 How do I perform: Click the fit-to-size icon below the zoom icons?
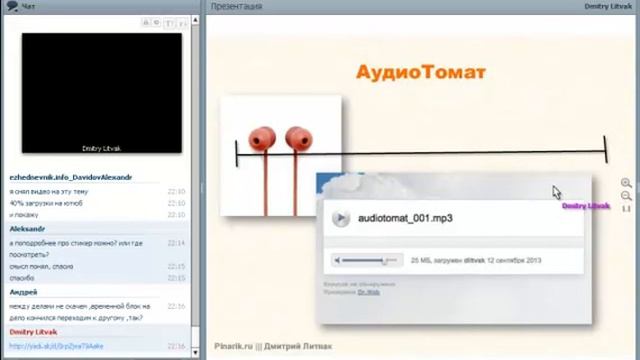(626, 209)
